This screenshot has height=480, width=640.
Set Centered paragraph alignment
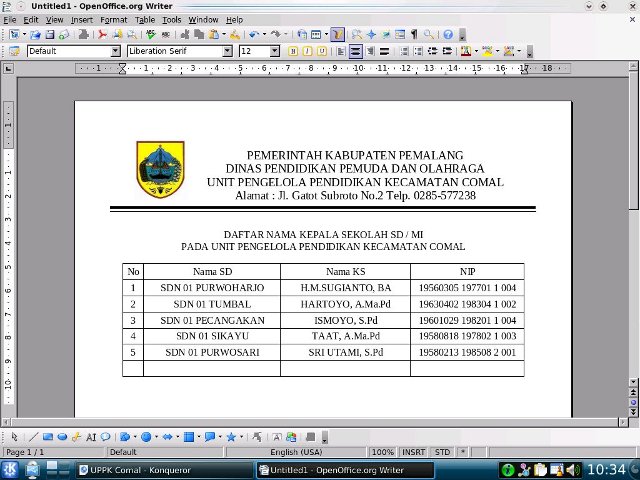coord(356,51)
